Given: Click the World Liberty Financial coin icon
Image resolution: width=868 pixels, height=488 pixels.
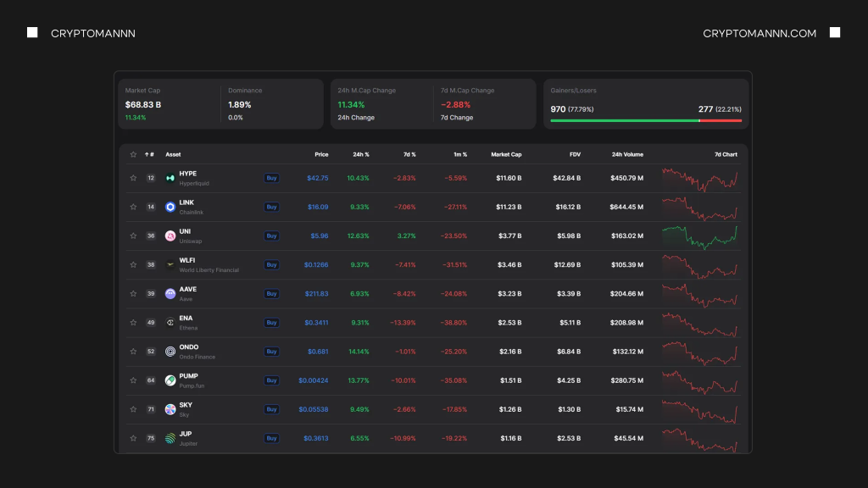Looking at the screenshot, I should point(169,264).
